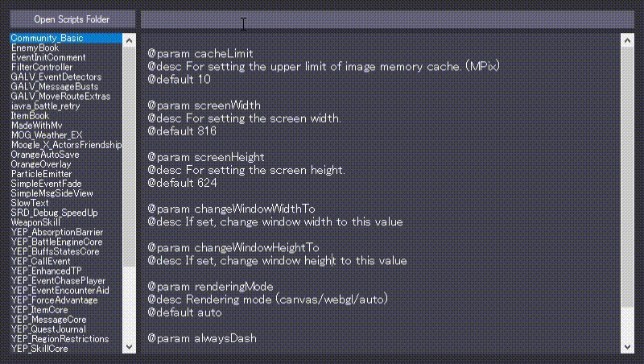Screen dimensions: 644x364
Task: Choose ParticleEmitter from script list
Action: point(41,174)
